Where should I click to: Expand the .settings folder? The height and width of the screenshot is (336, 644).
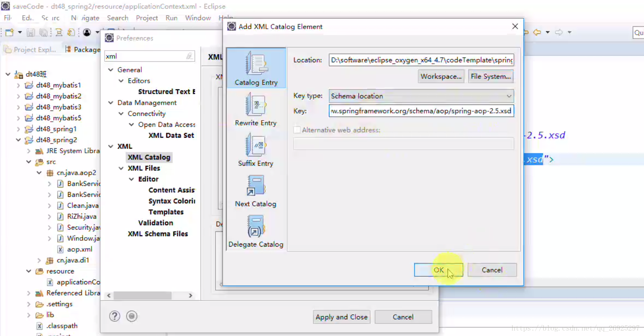(29, 304)
